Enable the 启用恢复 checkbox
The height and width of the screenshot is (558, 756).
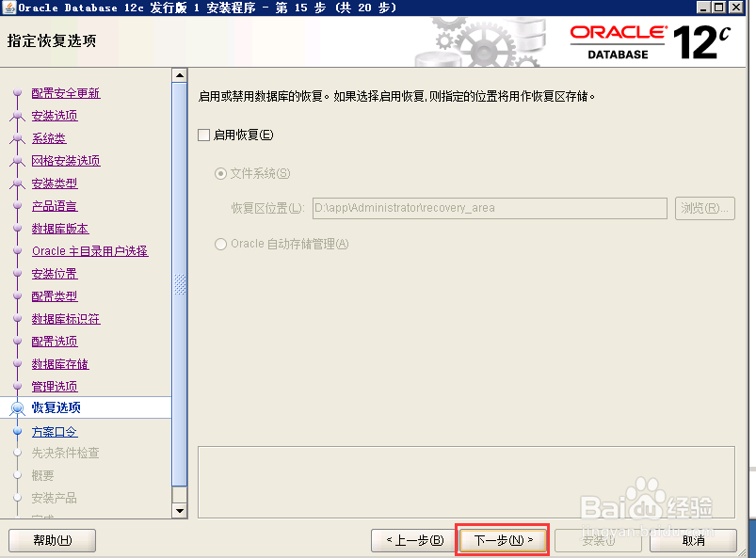click(203, 135)
